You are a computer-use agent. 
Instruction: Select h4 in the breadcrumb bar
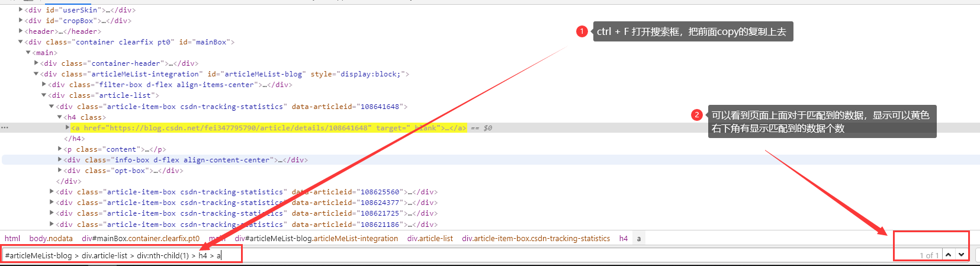(x=624, y=239)
